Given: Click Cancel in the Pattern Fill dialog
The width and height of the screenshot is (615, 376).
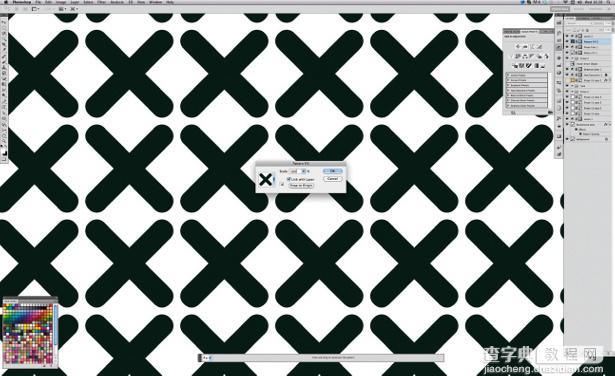Looking at the screenshot, I should [x=333, y=179].
